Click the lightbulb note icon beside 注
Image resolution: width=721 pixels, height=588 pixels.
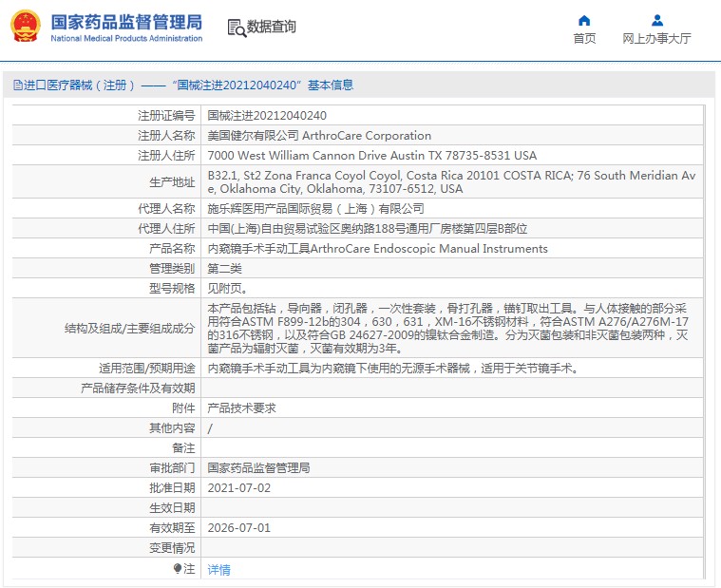click(x=178, y=569)
